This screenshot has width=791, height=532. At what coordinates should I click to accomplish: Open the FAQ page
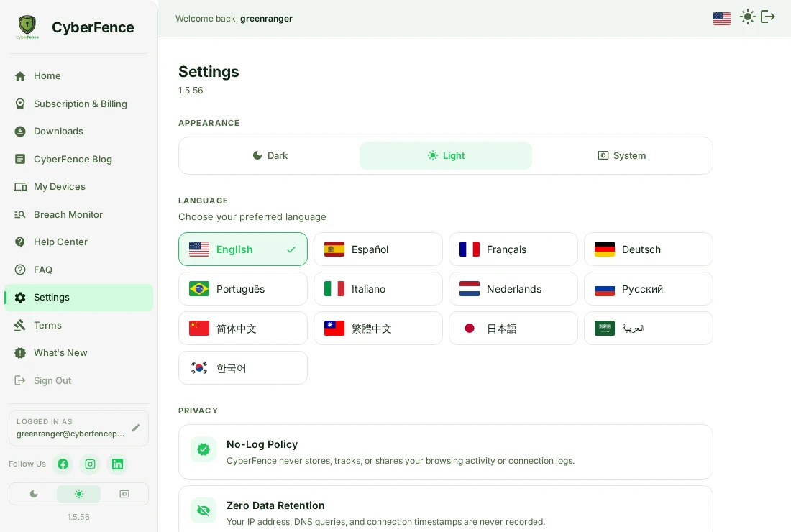[78, 270]
